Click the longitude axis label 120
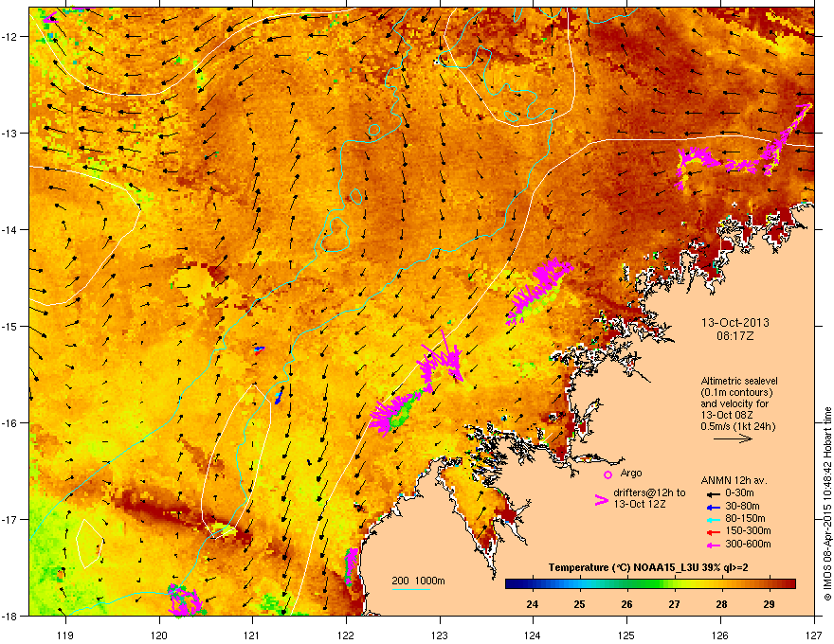This screenshot has width=834, height=644. 159,635
